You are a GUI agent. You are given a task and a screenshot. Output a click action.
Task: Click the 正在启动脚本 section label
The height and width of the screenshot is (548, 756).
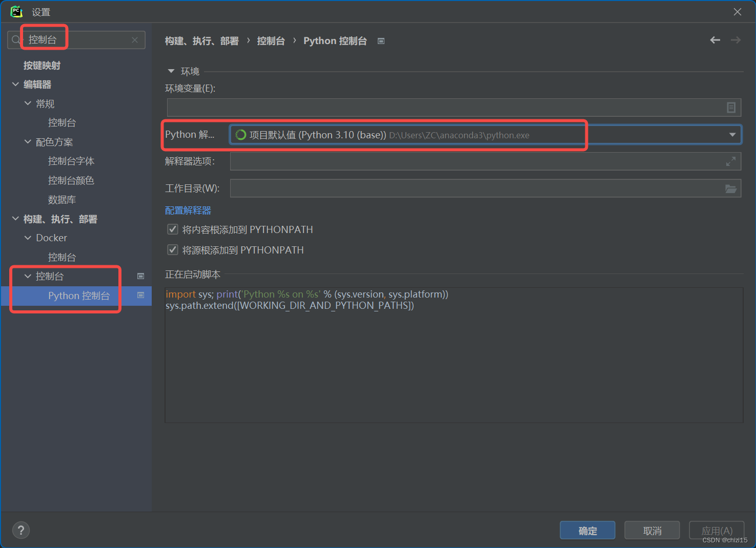click(193, 275)
